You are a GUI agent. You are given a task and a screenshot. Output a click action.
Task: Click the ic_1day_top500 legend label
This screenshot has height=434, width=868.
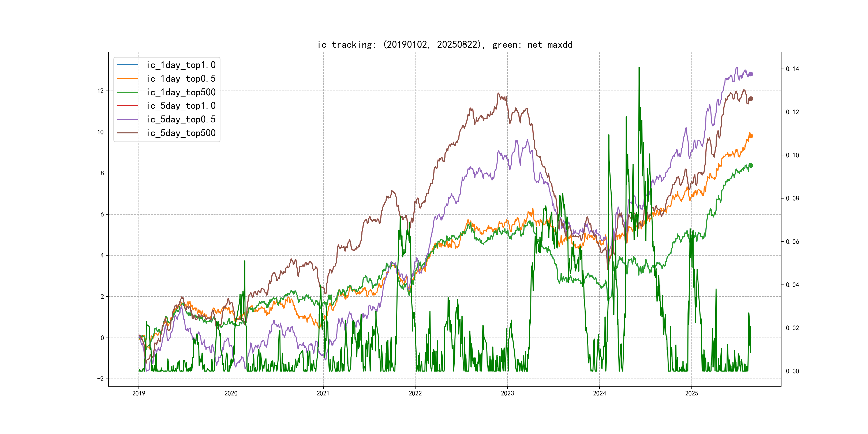coord(181,92)
